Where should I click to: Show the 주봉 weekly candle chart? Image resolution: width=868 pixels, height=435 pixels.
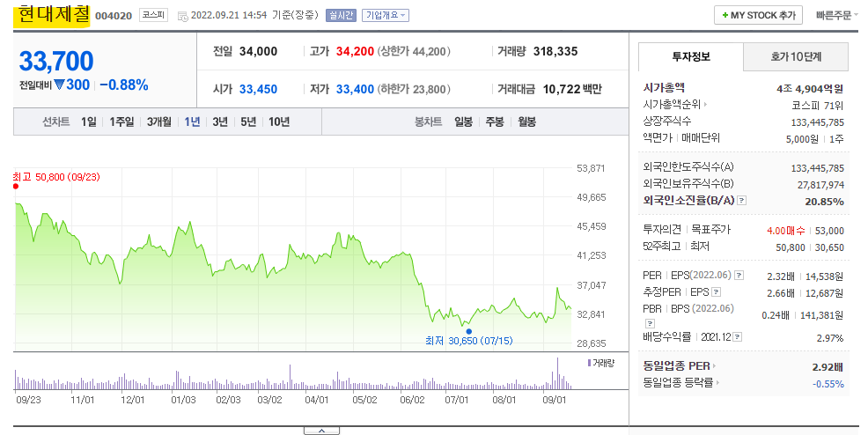click(495, 122)
